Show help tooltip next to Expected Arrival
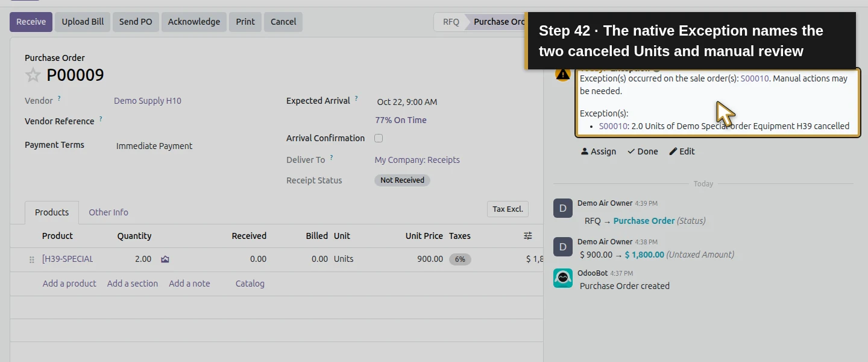 pyautogui.click(x=356, y=98)
